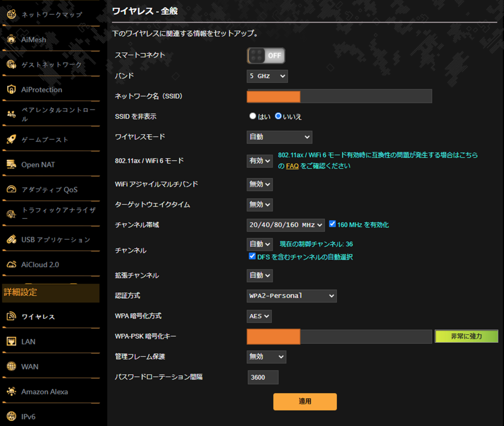504x426 pixels.
Task: Open the 拡張チャンネル dropdown
Action: click(260, 276)
